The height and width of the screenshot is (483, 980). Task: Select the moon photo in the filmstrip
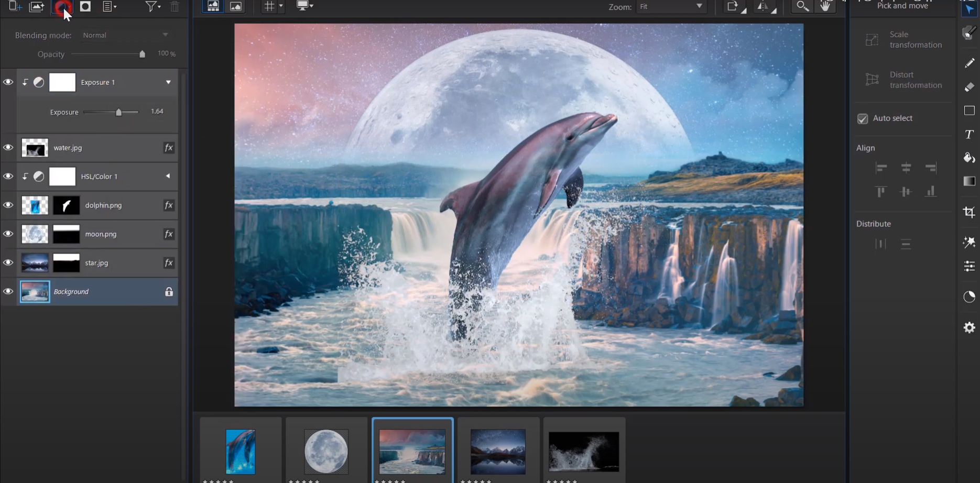[x=326, y=452]
